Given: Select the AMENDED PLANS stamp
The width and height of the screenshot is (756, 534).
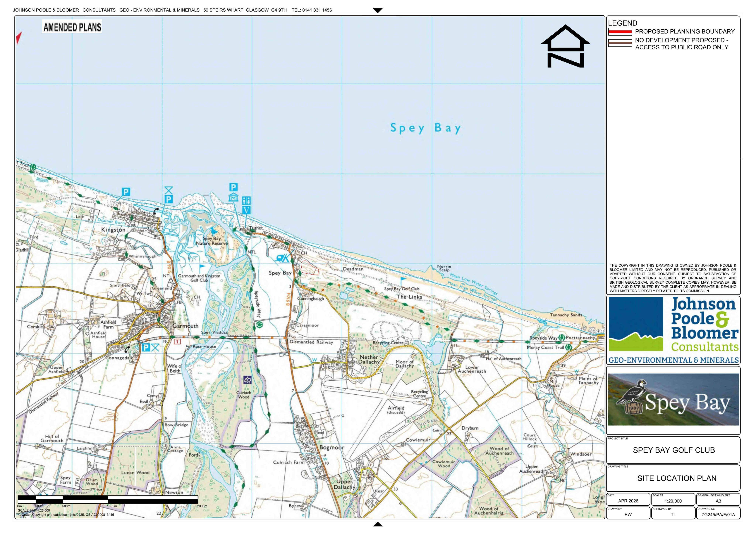Looking at the screenshot, I should tap(72, 27).
